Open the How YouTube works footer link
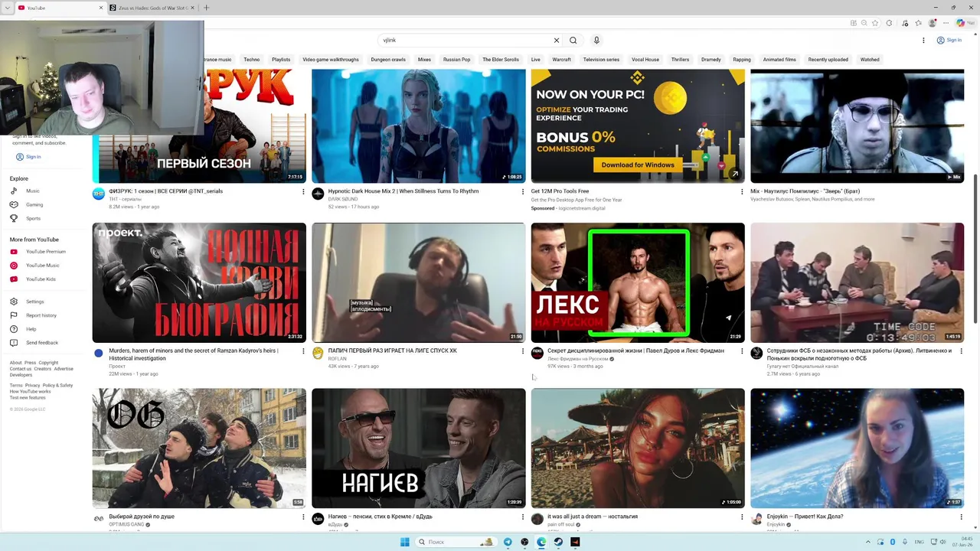980x551 pixels. pyautogui.click(x=30, y=391)
